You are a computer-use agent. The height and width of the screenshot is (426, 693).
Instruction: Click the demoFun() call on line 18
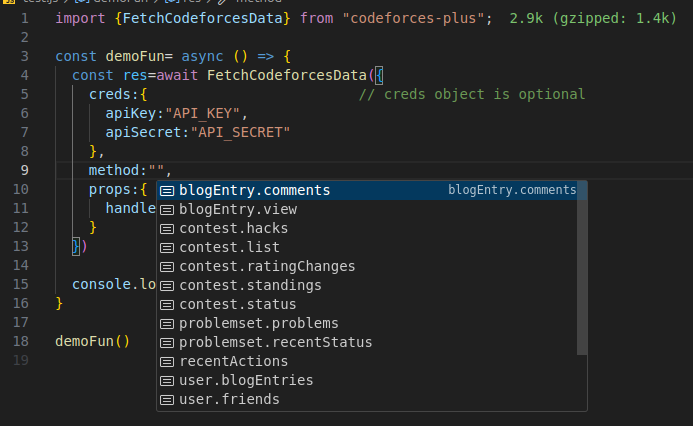[x=92, y=341]
